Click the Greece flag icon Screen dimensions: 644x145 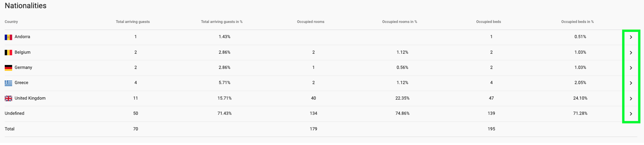coord(8,83)
